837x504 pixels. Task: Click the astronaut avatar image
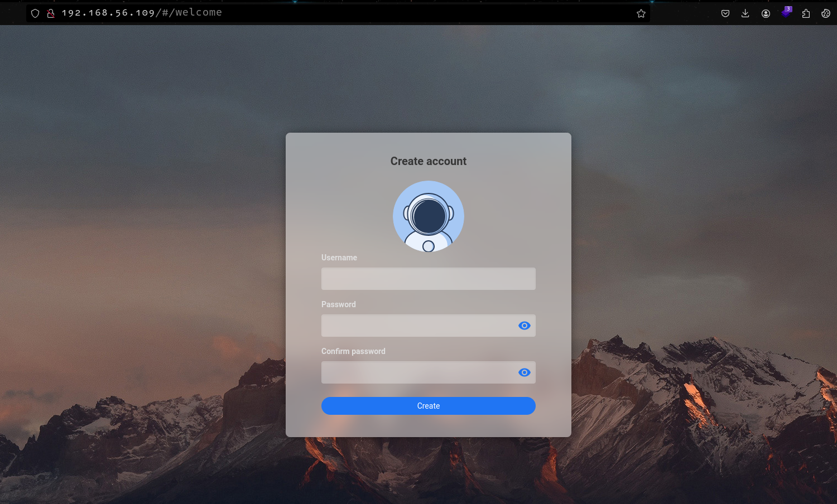coord(429,216)
